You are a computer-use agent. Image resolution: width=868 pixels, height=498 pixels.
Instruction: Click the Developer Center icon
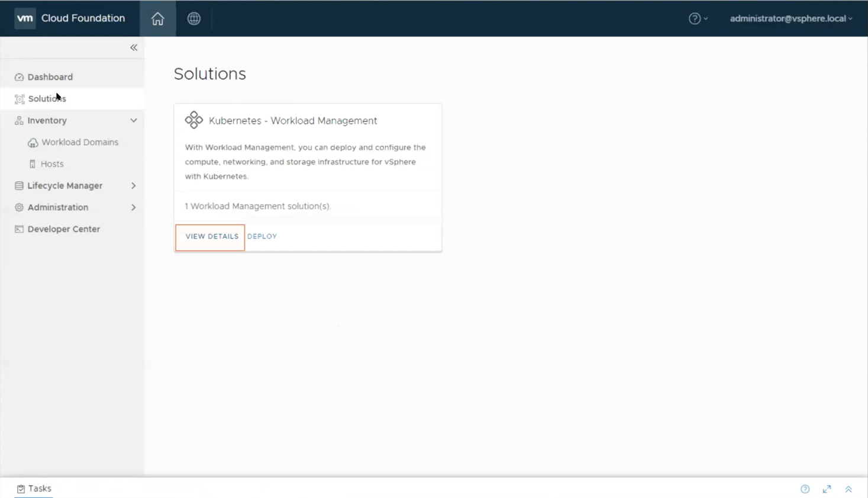18,229
